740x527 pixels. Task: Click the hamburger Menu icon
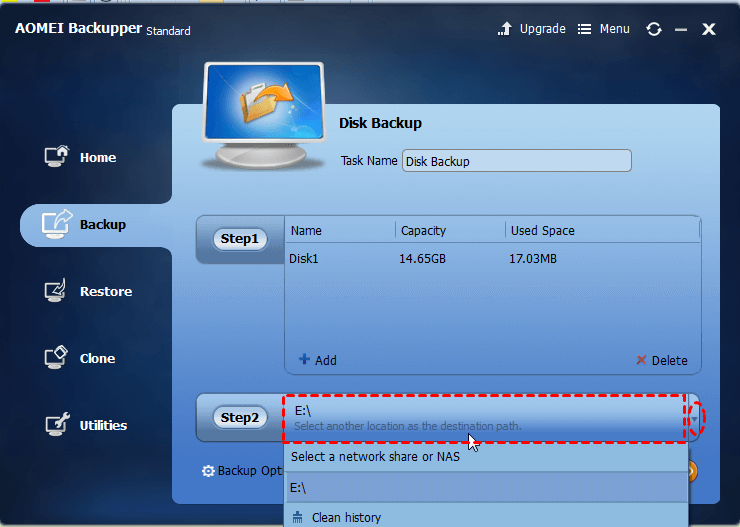584,29
